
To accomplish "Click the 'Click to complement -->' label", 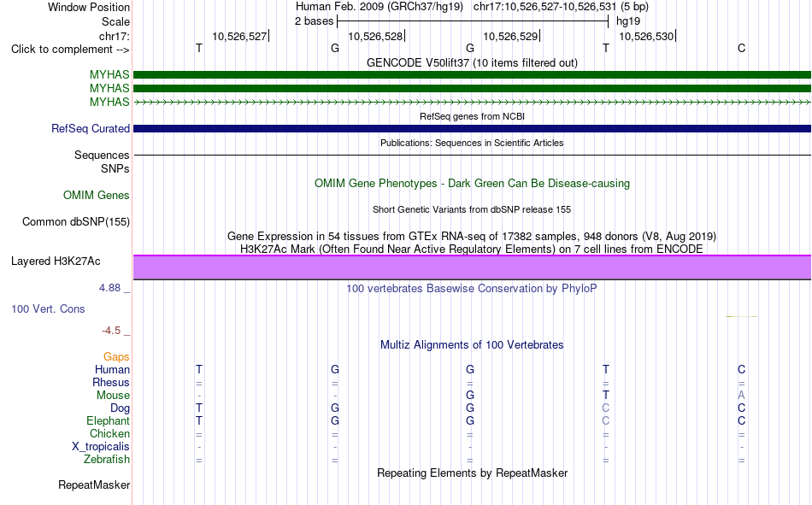I will point(70,50).
